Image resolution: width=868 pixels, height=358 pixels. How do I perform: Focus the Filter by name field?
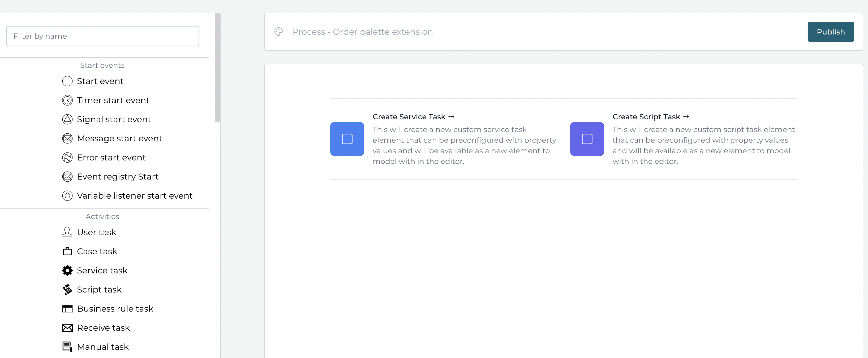102,36
